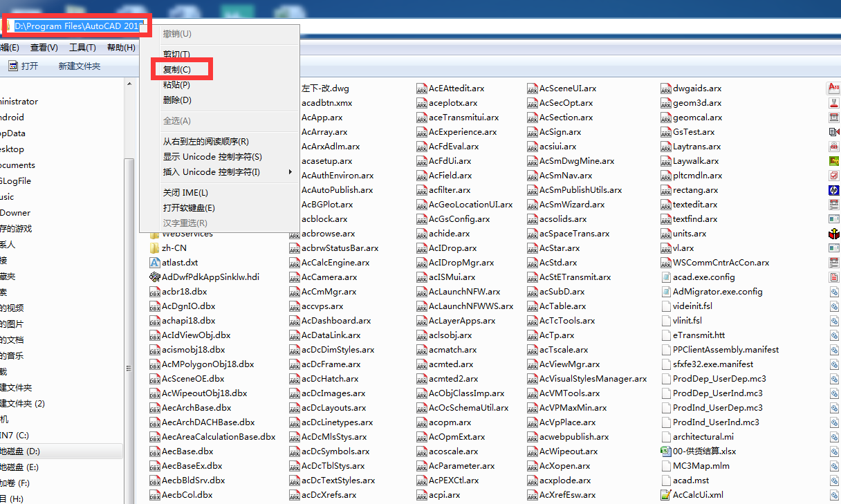This screenshot has height=504, width=841.
Task: Click the AcGeoLocationUI.arx file name
Action: 470,205
